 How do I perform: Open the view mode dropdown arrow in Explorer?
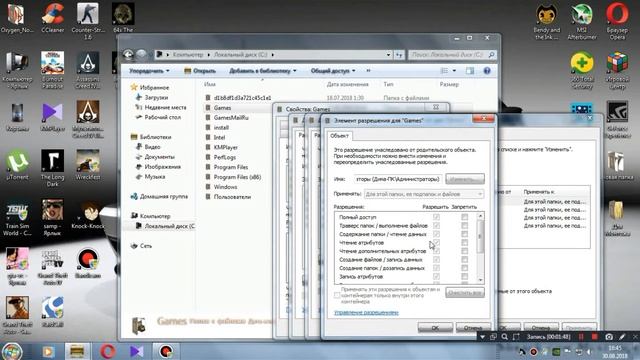(x=454, y=71)
